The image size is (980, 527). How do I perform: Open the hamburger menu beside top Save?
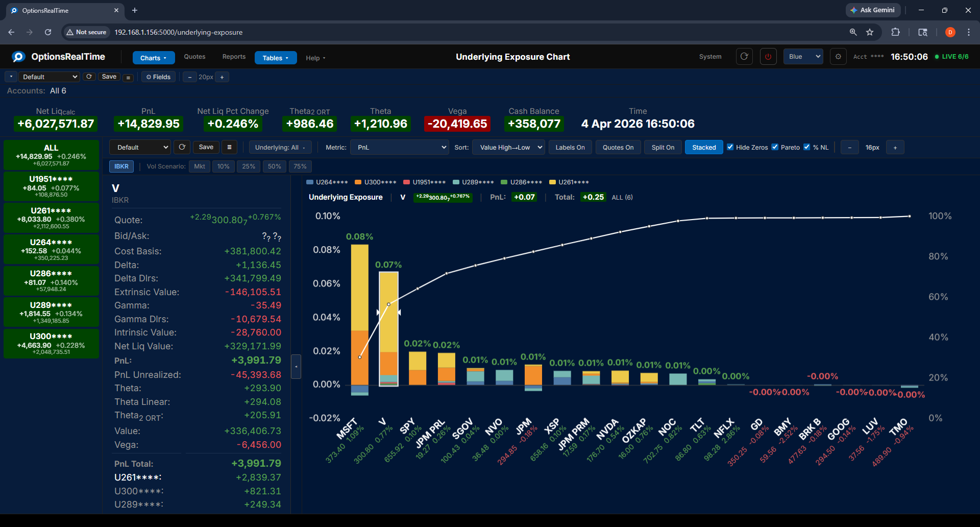point(129,78)
